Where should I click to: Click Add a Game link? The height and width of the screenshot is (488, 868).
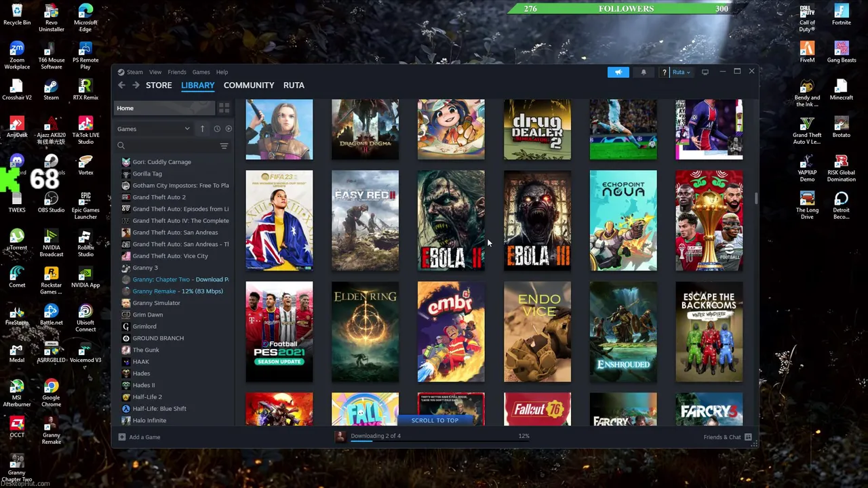coord(144,437)
